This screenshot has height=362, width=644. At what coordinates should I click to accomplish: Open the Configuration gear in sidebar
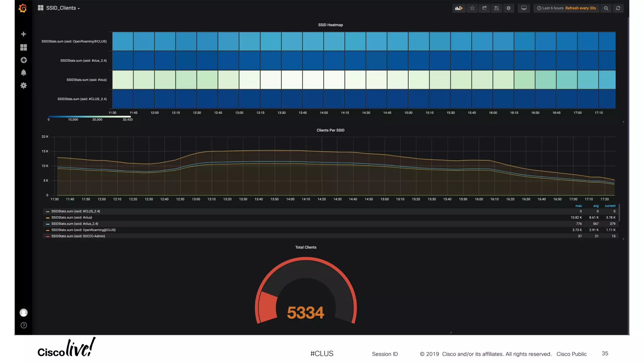[x=23, y=85]
